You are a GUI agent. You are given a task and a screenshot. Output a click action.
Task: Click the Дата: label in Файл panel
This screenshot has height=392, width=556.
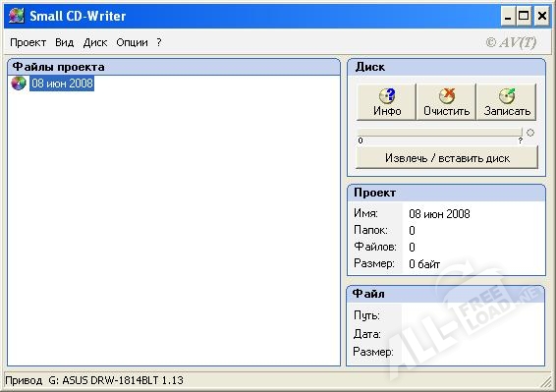pos(366,334)
